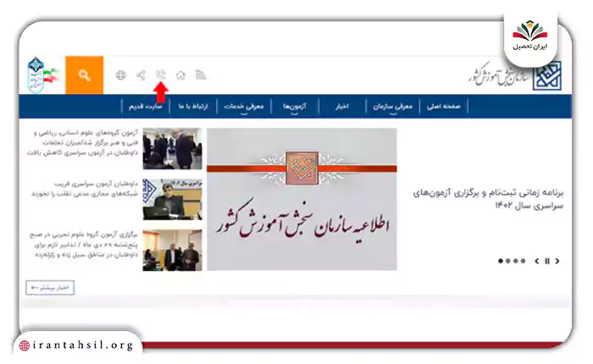This screenshot has height=364, width=593.
Task: Click the اخبار بیشتر button
Action: 50,288
